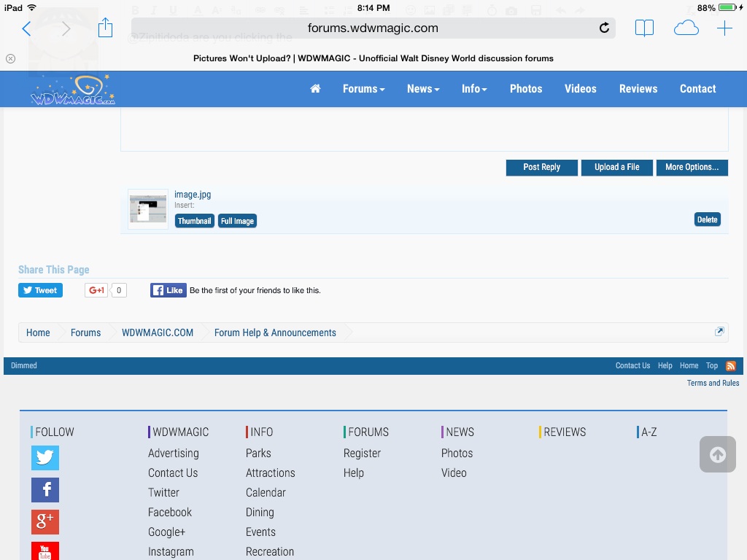Open the Photos menu item
The image size is (747, 560).
526,89
